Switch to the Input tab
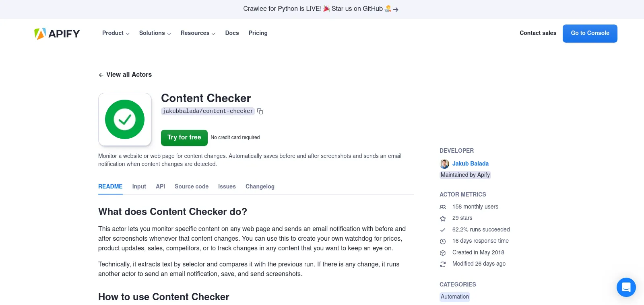Image resolution: width=644 pixels, height=305 pixels. 139,186
